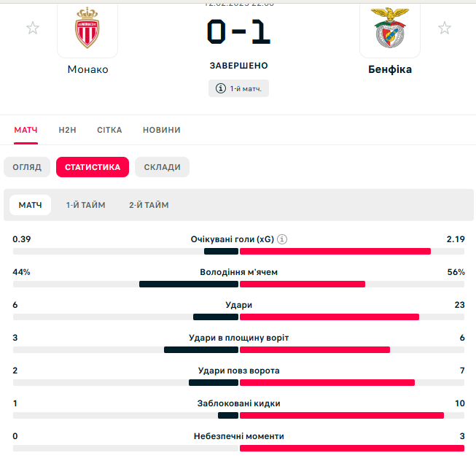Image resolution: width=476 pixels, height=461 pixels.
Task: Click the Володіння м'ячем possession bar
Action: (x=238, y=284)
